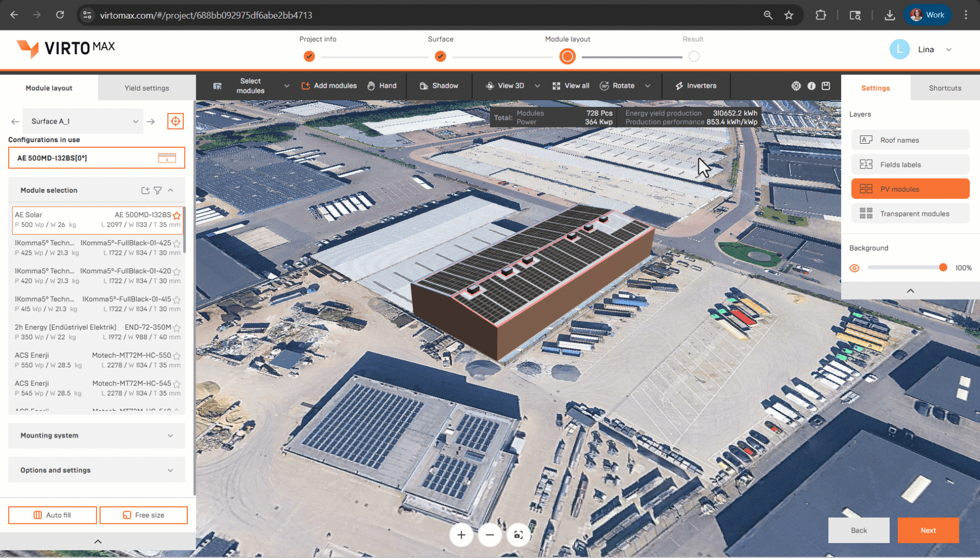
Task: Enable the Roof names layer
Action: point(910,140)
